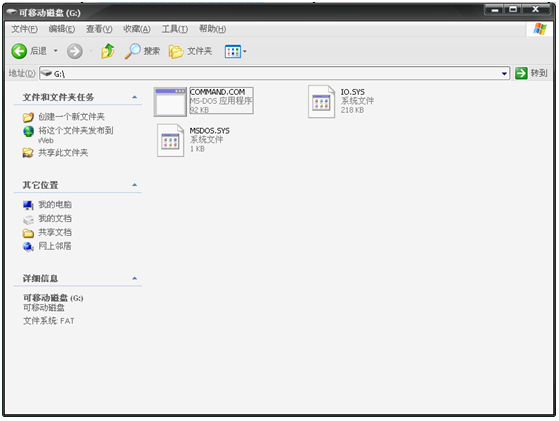
Task: Close the 可移动磁盘 (G:) window
Action: point(536,10)
